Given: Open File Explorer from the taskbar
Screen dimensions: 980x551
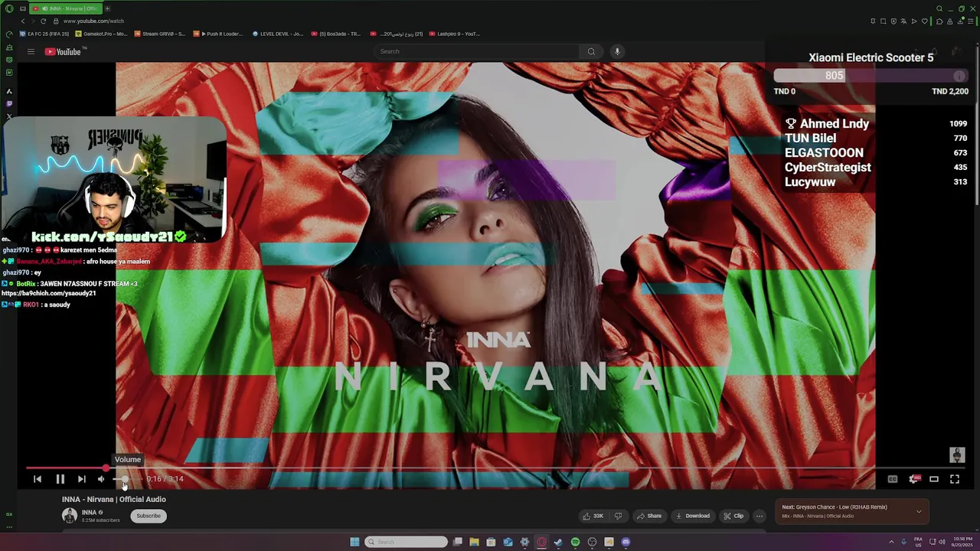Looking at the screenshot, I should pyautogui.click(x=474, y=542).
